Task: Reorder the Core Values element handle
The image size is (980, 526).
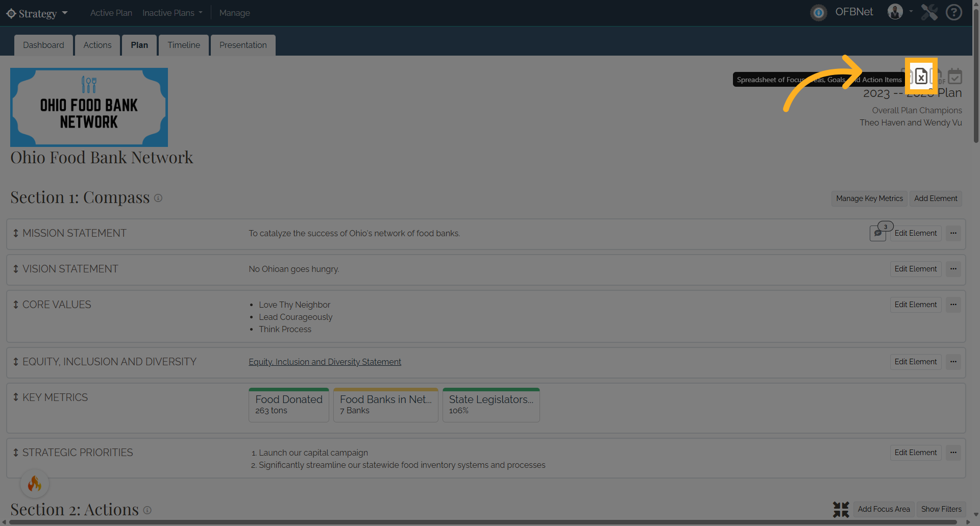Action: coord(16,305)
